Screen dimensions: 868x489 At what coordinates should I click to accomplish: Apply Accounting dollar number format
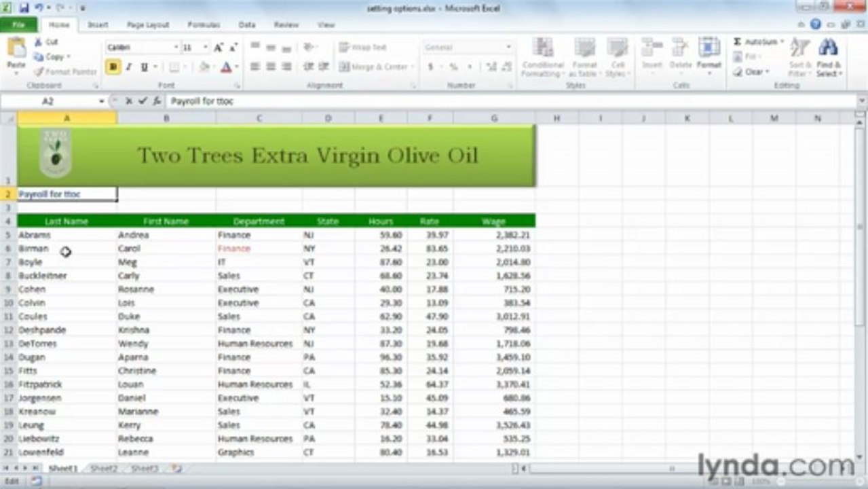click(x=430, y=67)
